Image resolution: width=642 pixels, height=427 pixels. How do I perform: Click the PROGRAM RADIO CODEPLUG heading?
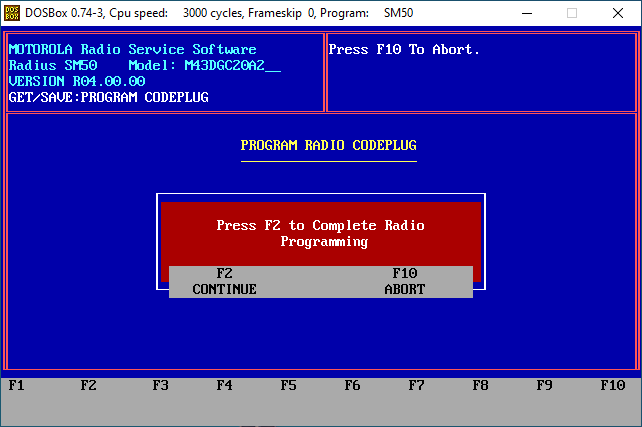pyautogui.click(x=328, y=145)
